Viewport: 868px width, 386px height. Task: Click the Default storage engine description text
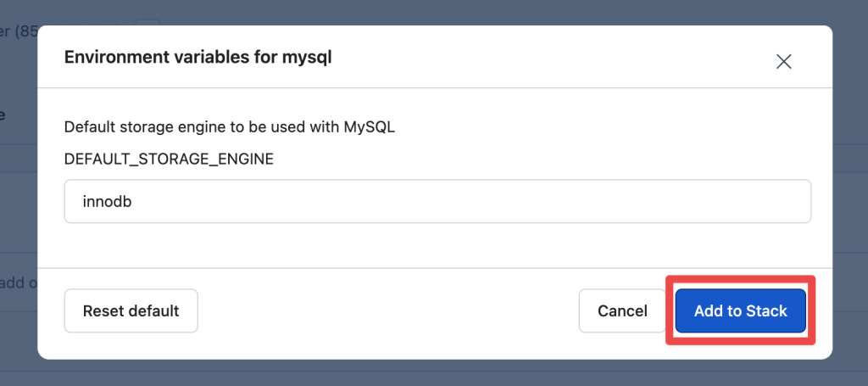229,127
